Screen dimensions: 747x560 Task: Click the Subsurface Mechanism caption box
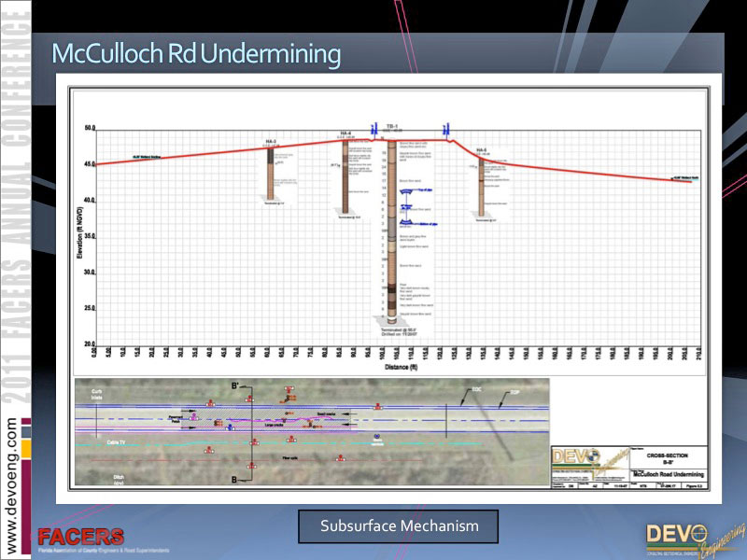pyautogui.click(x=399, y=526)
